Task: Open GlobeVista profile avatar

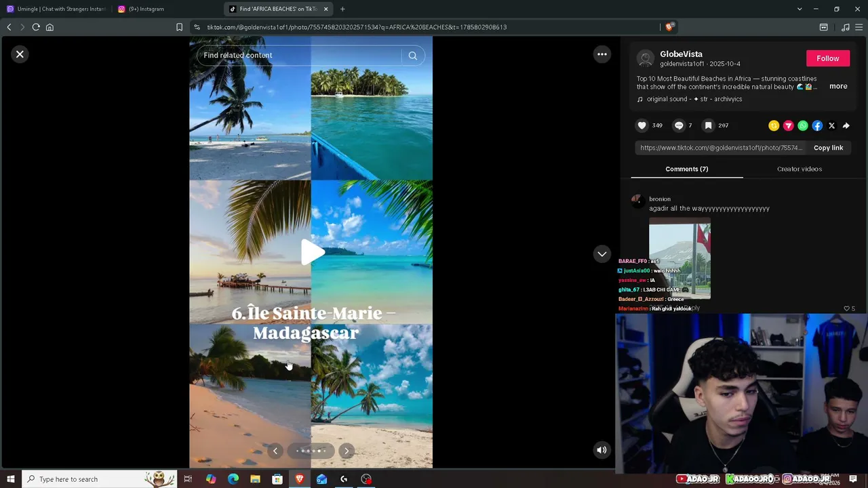Action: pos(646,59)
